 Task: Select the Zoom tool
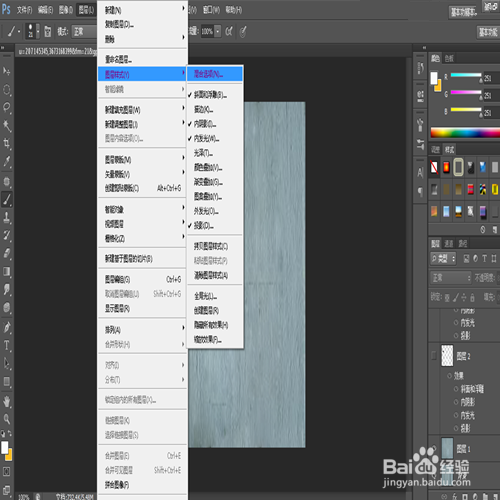[x=6, y=419]
